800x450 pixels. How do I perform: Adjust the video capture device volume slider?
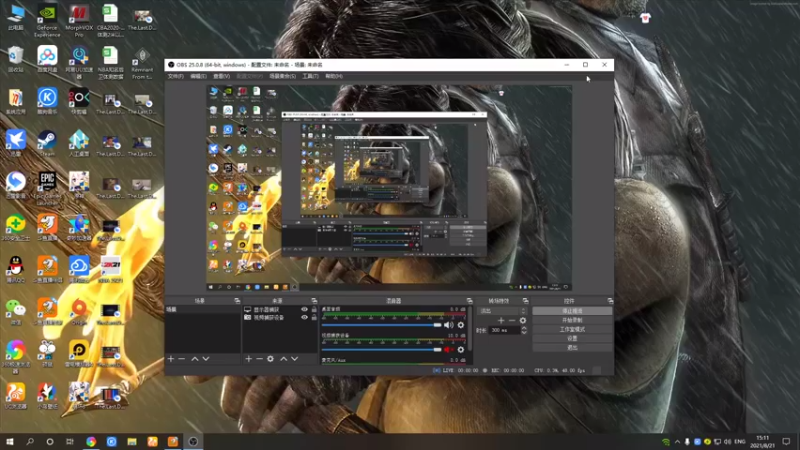(381, 349)
